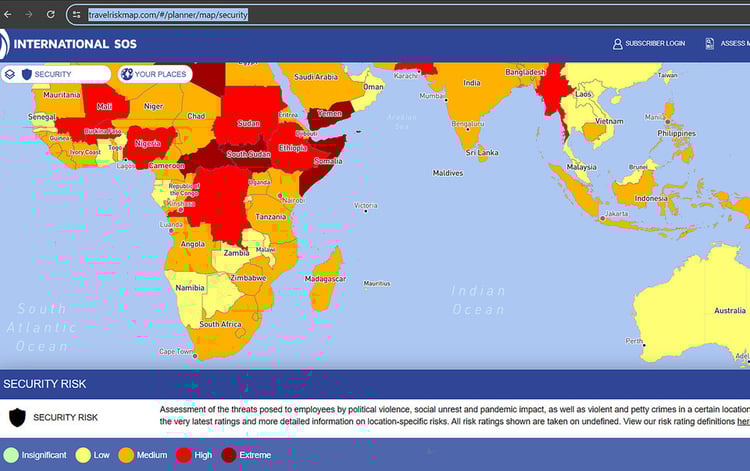Open the risk rating definitions 'here' link
Screen dimensions: 750x471
point(743,422)
